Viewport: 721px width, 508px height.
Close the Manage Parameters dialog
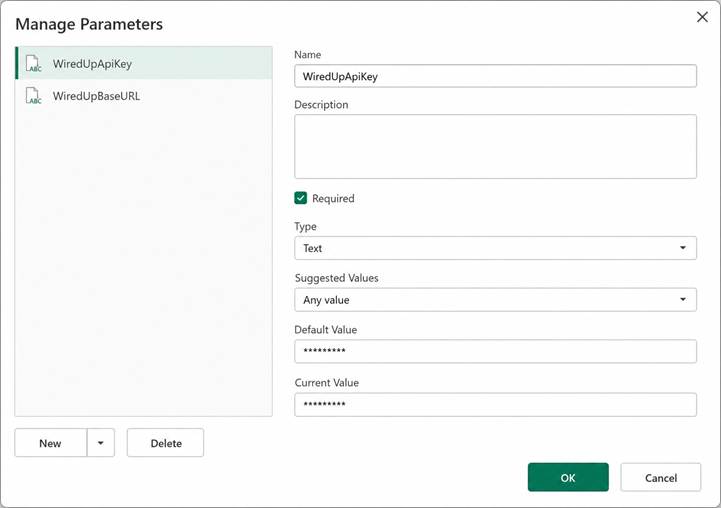pos(702,17)
